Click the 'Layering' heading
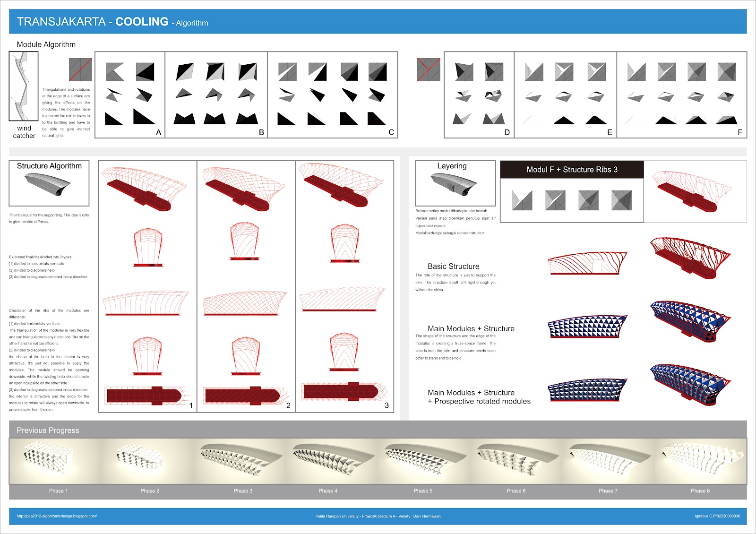The width and height of the screenshot is (756, 534). [x=452, y=166]
